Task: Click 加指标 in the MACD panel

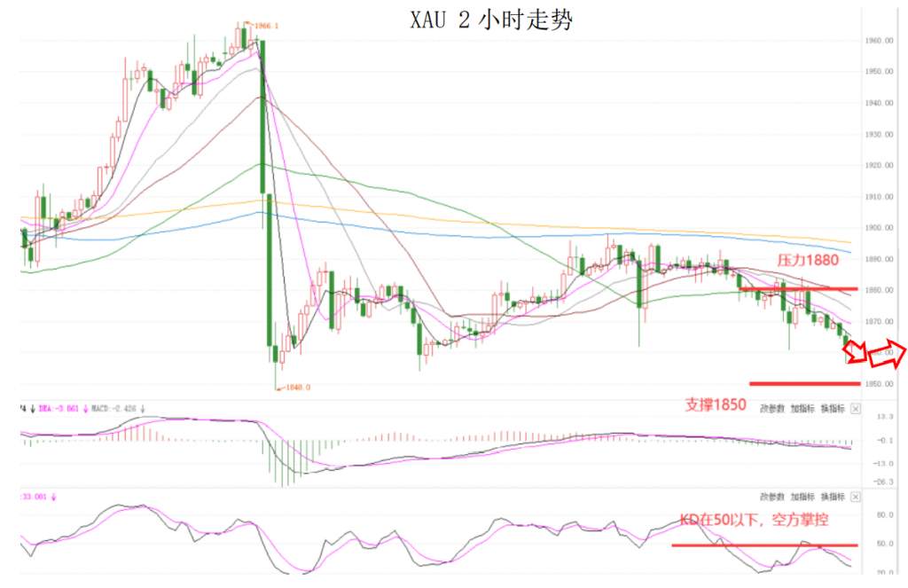Action: [x=802, y=409]
